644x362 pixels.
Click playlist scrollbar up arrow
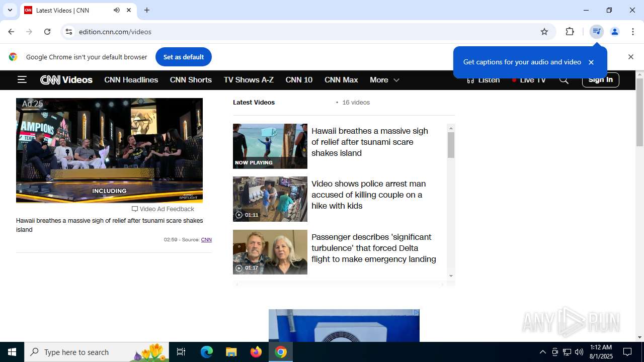[x=451, y=128]
